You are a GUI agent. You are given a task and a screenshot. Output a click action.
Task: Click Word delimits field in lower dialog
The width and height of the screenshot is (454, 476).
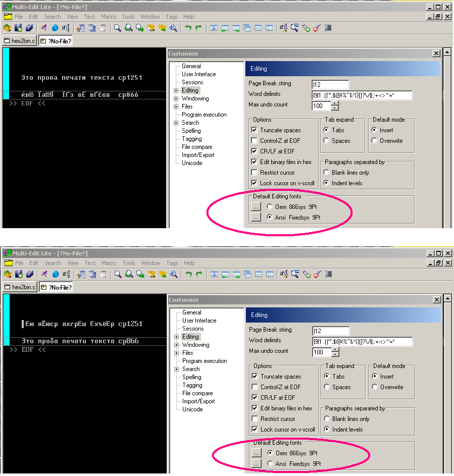click(x=362, y=342)
